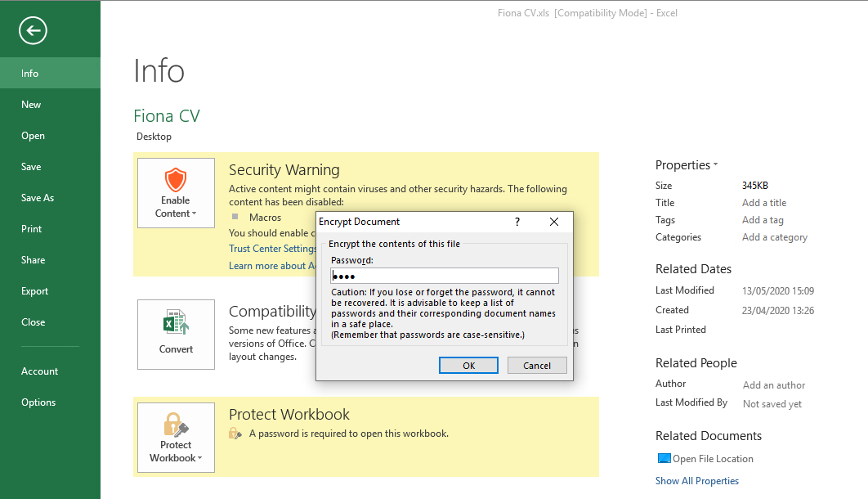Click the back arrow circle icon

[33, 30]
